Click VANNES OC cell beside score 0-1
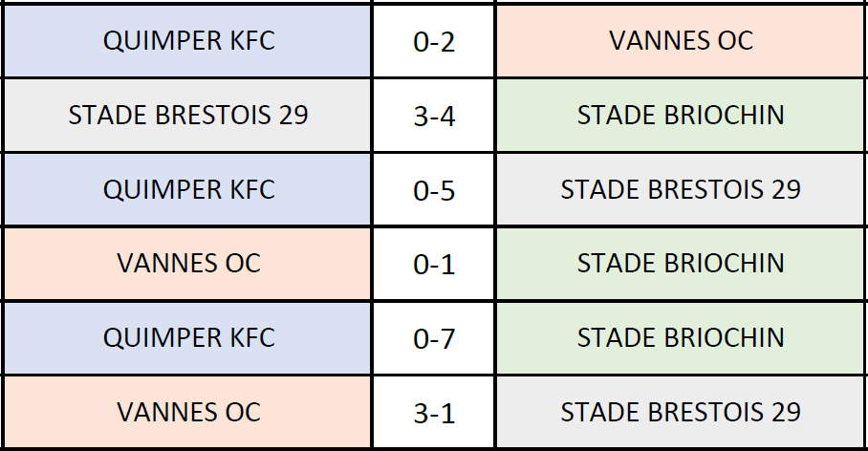This screenshot has width=868, height=451. 187,264
